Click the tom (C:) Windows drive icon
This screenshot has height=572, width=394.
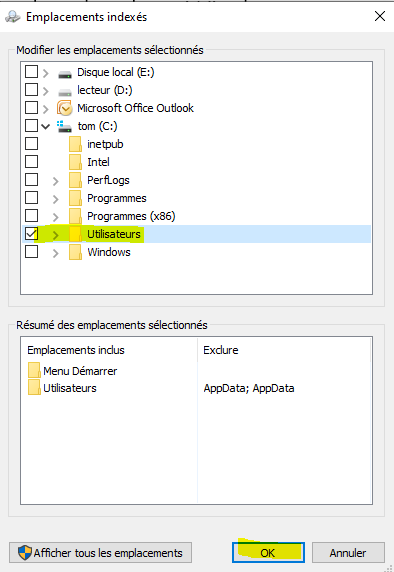64,126
